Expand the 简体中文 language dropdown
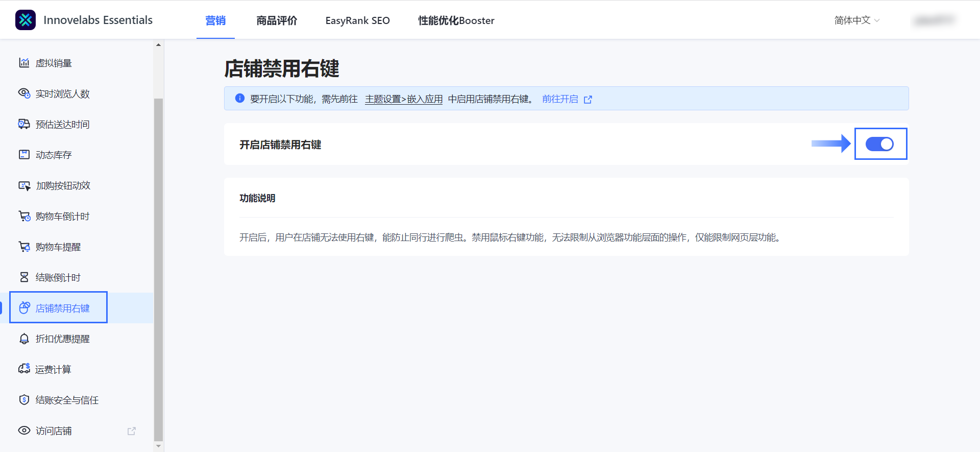 tap(856, 20)
